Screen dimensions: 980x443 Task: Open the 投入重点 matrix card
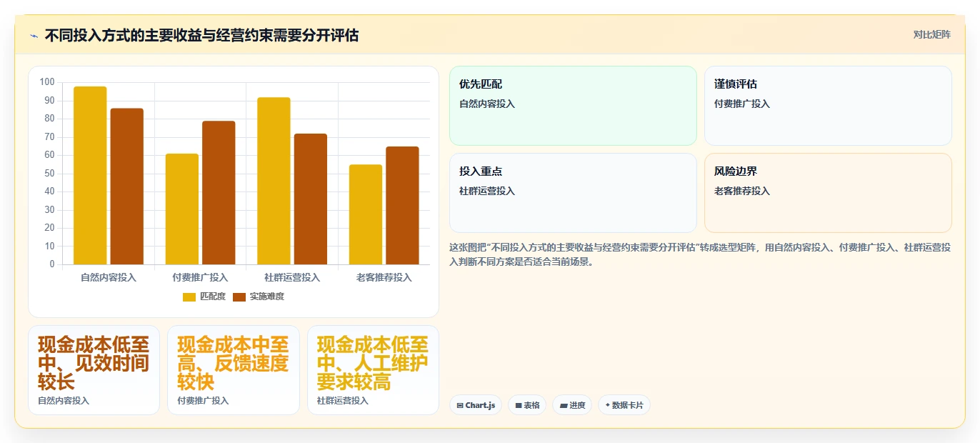(573, 193)
